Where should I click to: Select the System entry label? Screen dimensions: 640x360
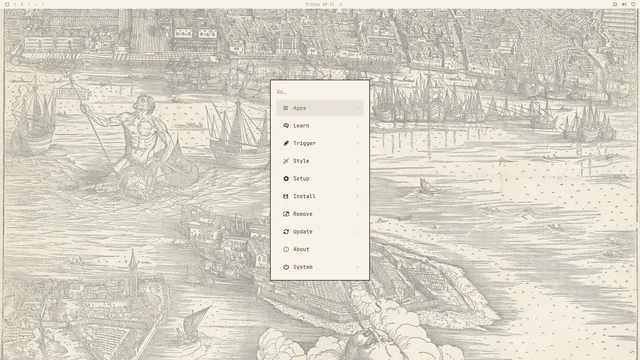click(302, 267)
